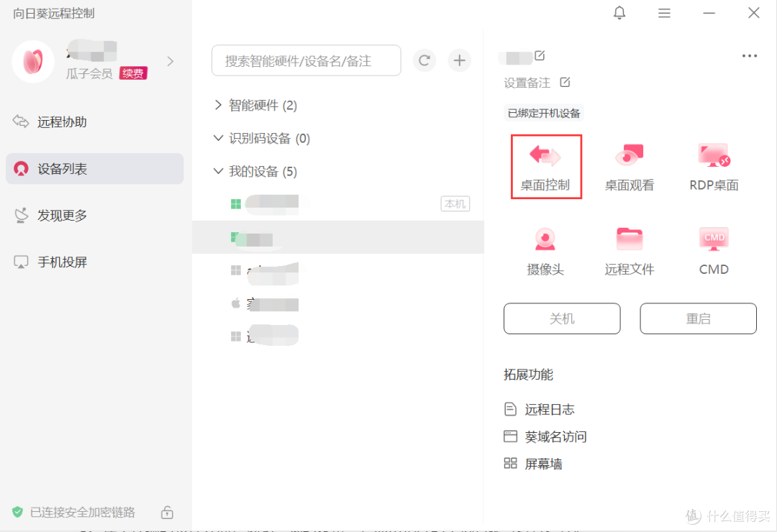
Task: Open remote 摄像头 camera
Action: pyautogui.click(x=545, y=251)
